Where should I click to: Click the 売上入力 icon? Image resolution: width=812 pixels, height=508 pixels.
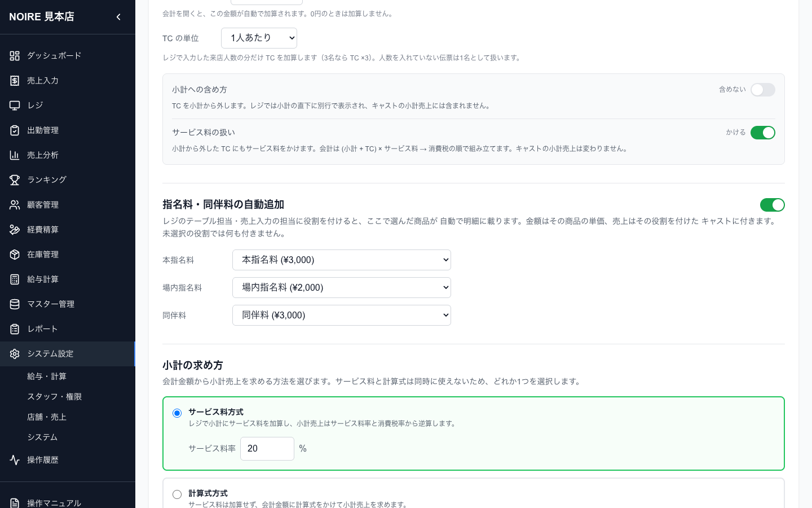[x=15, y=81]
